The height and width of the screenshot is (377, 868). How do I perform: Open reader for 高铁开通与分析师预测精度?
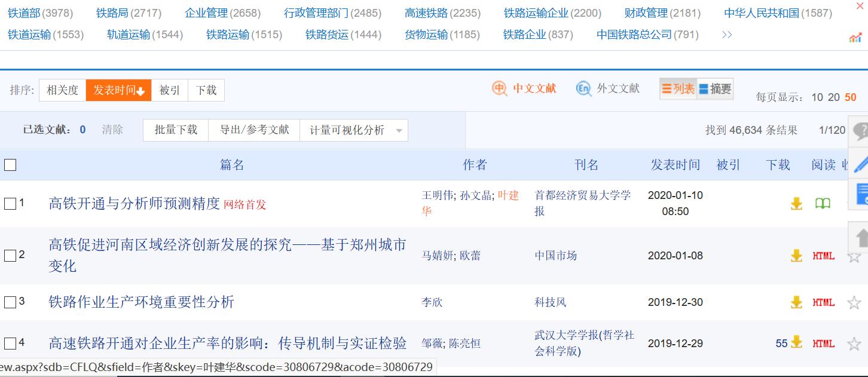823,204
